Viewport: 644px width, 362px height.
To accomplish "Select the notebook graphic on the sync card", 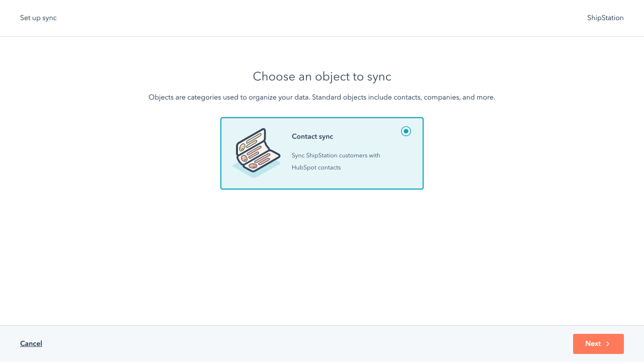I will click(x=256, y=152).
